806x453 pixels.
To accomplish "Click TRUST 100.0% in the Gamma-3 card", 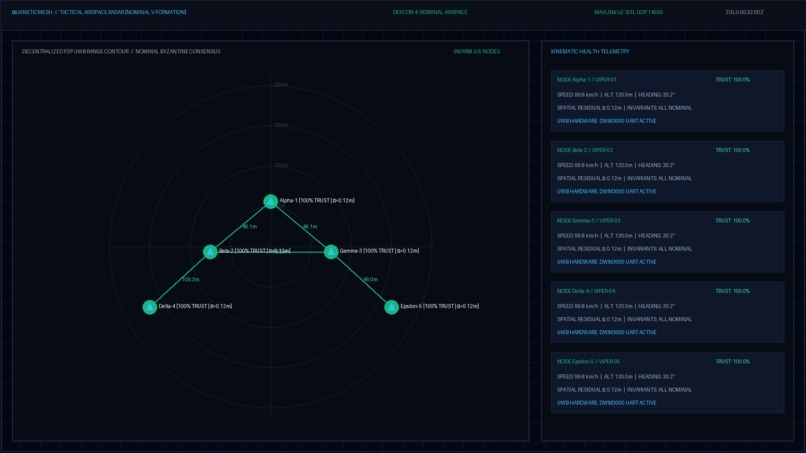I will click(732, 221).
